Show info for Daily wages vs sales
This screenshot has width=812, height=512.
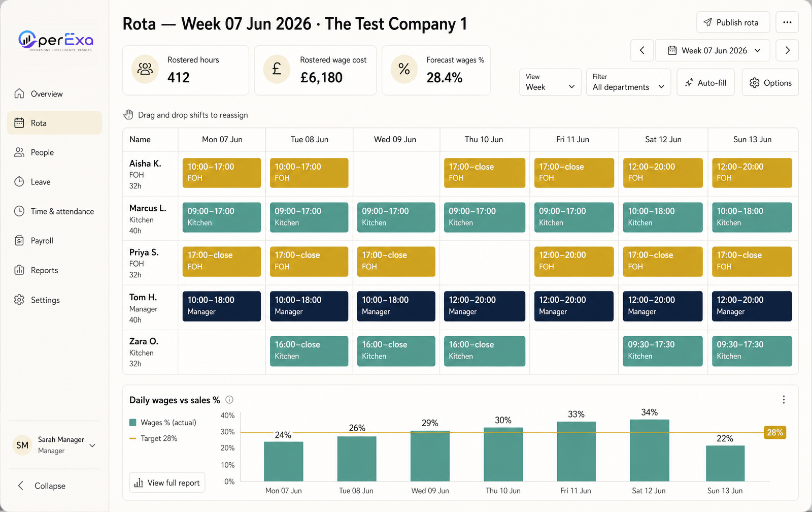point(229,400)
